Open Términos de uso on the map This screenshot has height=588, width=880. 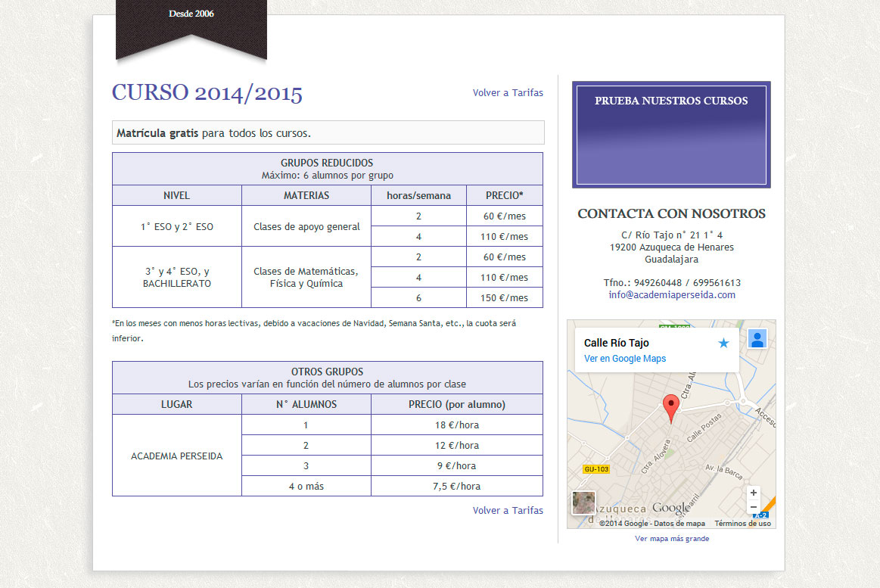point(742,524)
